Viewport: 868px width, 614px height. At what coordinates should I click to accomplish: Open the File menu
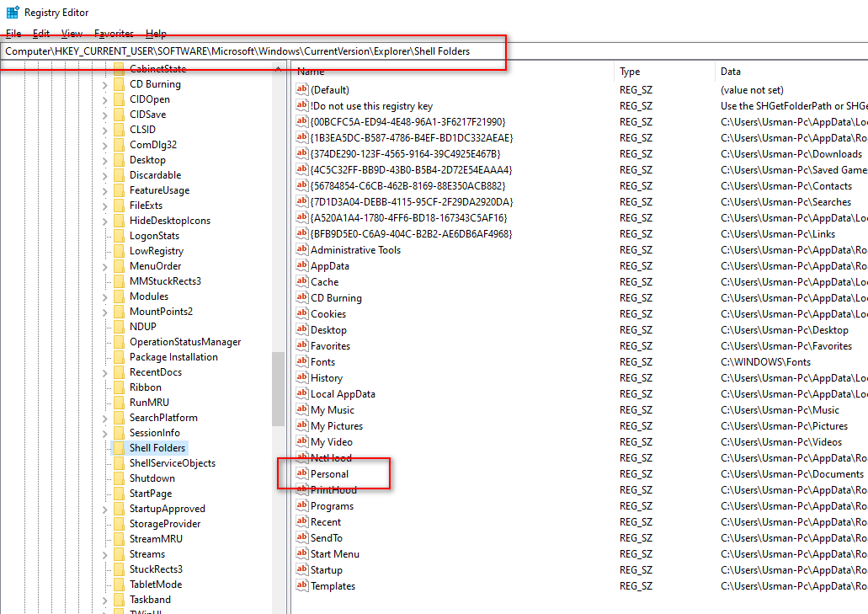(x=13, y=33)
